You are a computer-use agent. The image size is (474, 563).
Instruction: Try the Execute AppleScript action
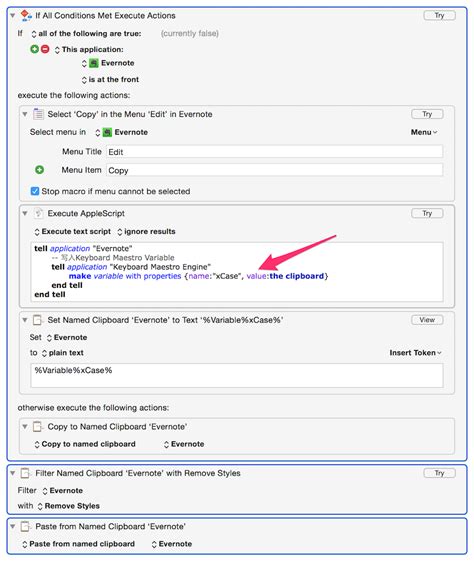tap(427, 213)
